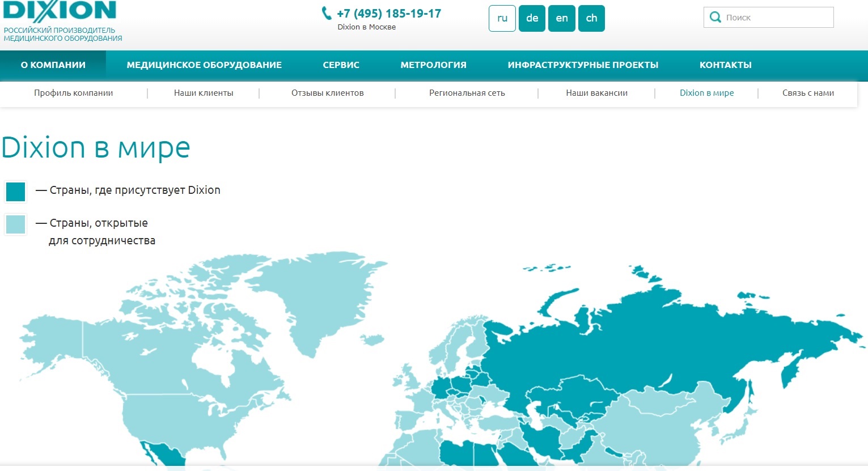Click the dark teal legend color swatch
This screenshot has height=471, width=868.
(16, 192)
